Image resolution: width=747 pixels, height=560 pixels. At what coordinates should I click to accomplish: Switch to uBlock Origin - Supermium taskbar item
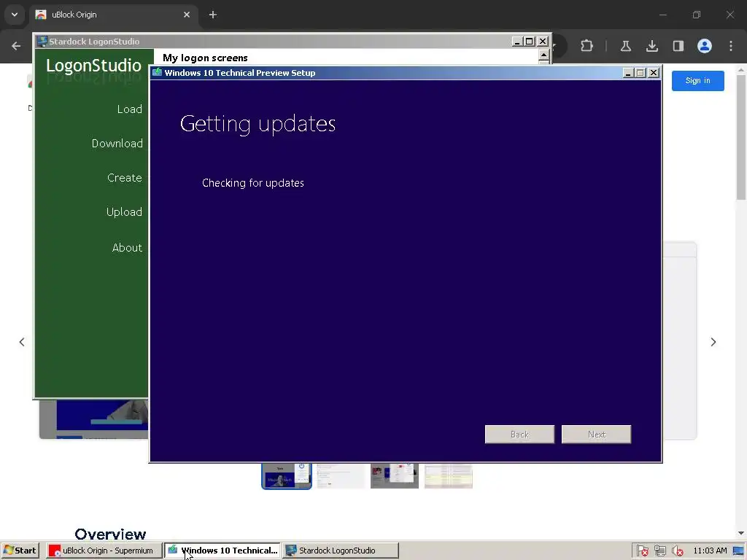click(x=104, y=551)
